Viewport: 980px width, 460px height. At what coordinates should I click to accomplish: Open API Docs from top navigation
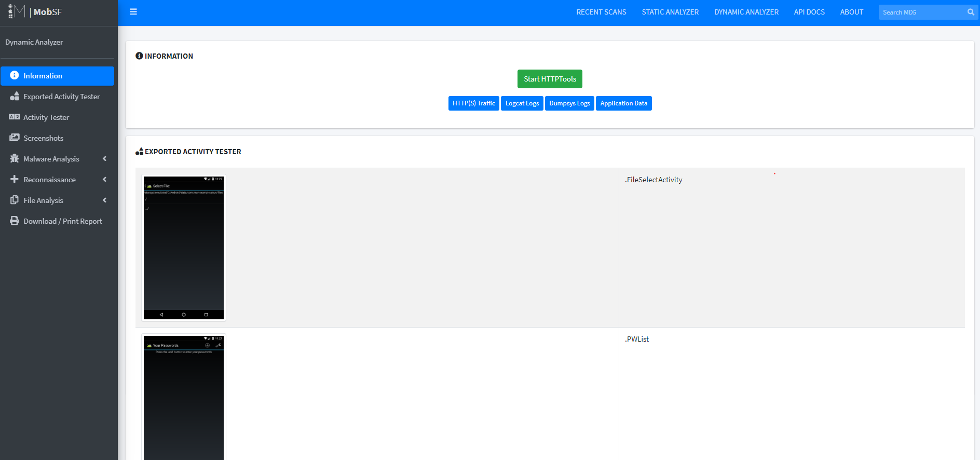(809, 12)
